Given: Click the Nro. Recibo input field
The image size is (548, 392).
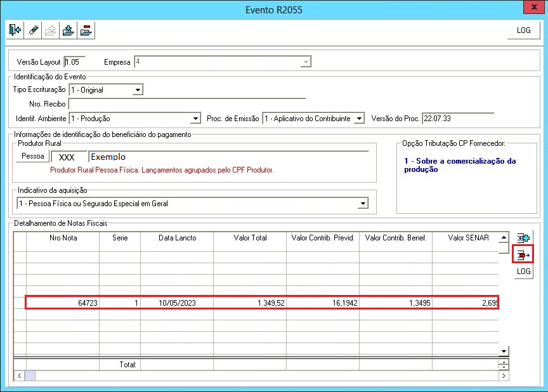Looking at the screenshot, I should pyautogui.click(x=187, y=104).
